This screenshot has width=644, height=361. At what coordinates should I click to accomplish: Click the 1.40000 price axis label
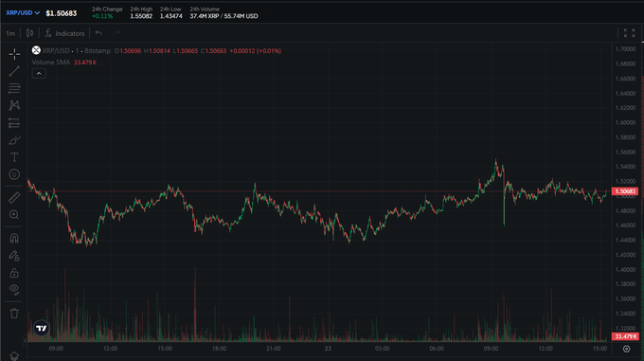pos(625,269)
